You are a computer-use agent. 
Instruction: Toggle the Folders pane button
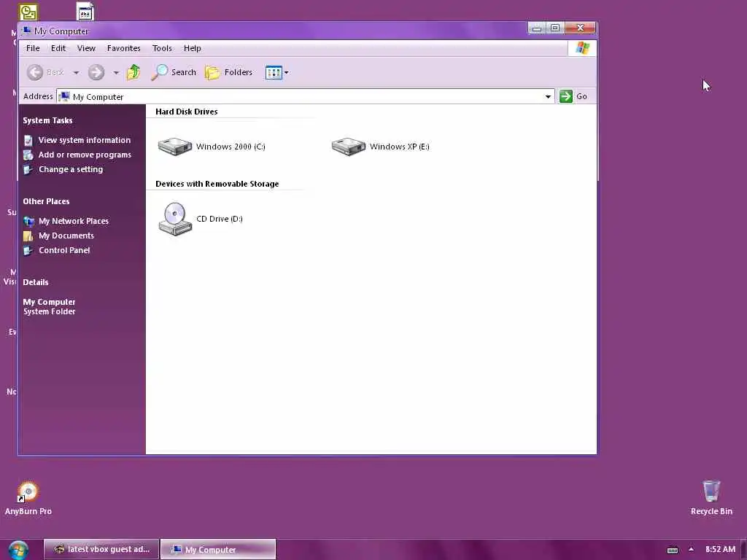pos(228,72)
